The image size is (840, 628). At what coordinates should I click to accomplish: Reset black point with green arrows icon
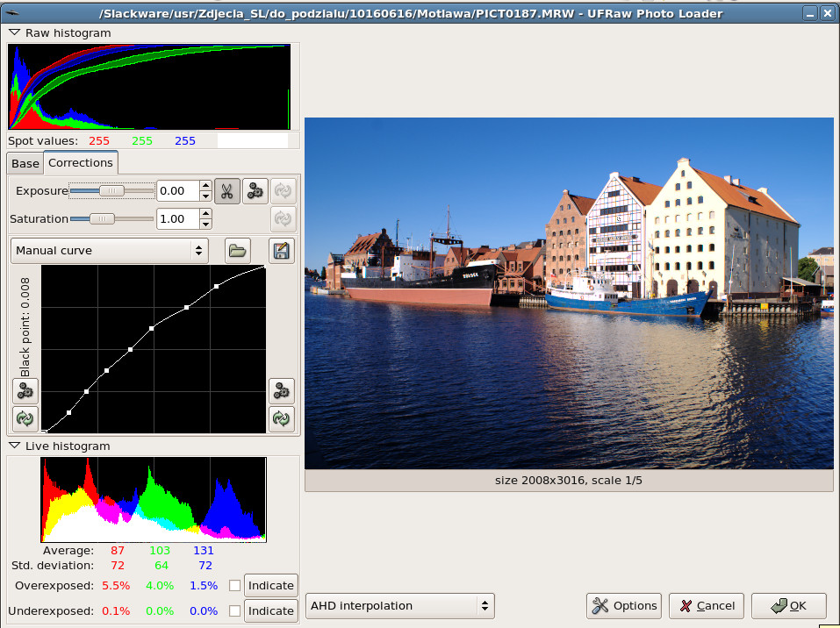click(25, 418)
